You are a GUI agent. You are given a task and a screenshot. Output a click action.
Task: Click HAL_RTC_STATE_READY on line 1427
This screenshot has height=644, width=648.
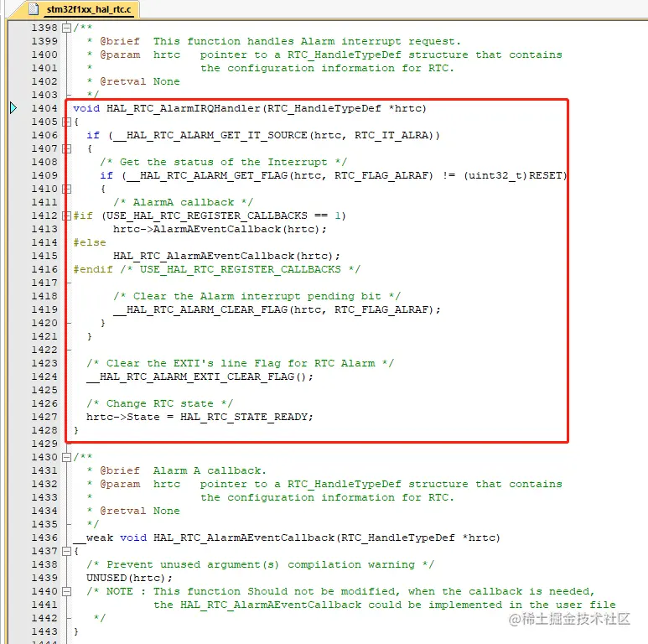[x=244, y=417]
